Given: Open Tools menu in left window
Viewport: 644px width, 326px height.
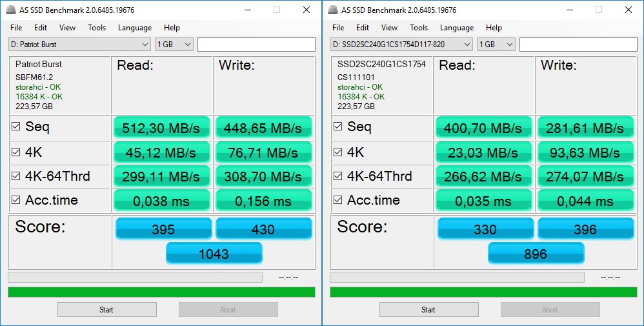Looking at the screenshot, I should (x=97, y=28).
